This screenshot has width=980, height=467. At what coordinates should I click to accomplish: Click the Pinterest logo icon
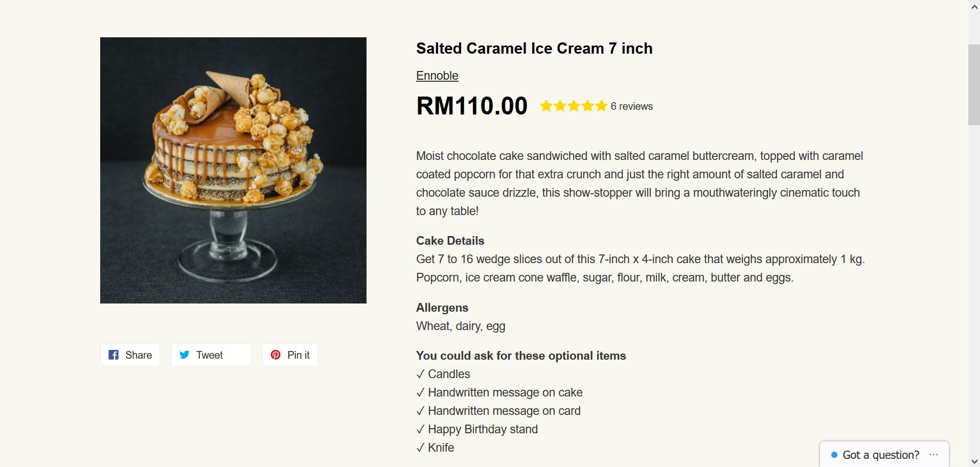[276, 355]
